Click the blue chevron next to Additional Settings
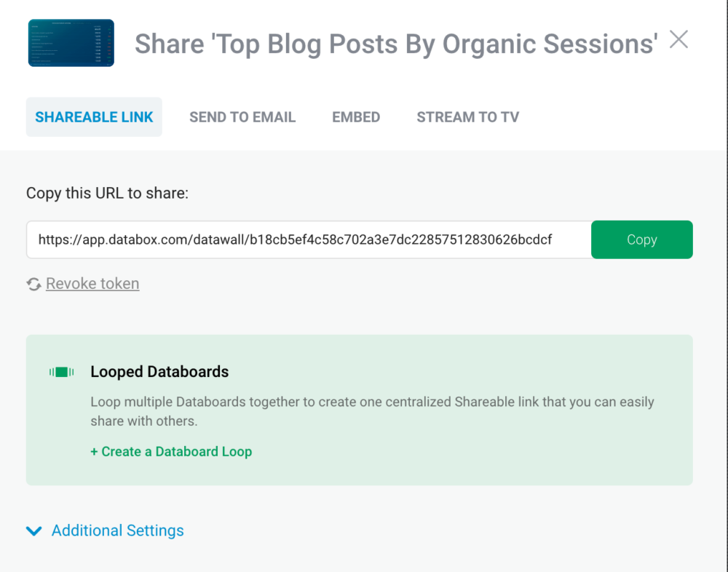This screenshot has width=728, height=572. tap(33, 531)
